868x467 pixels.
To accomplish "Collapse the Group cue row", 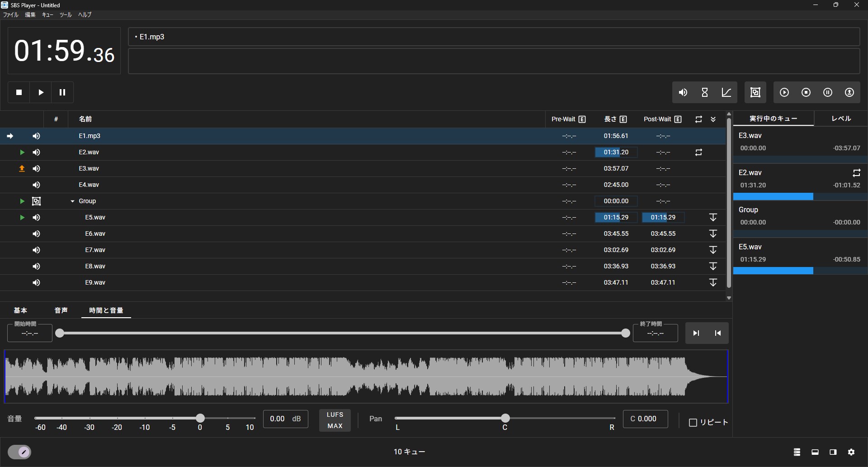I will tap(72, 201).
